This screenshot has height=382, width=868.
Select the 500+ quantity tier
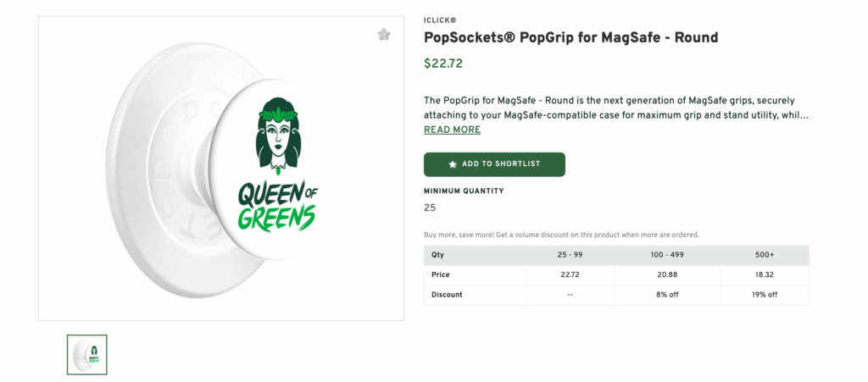coord(765,255)
